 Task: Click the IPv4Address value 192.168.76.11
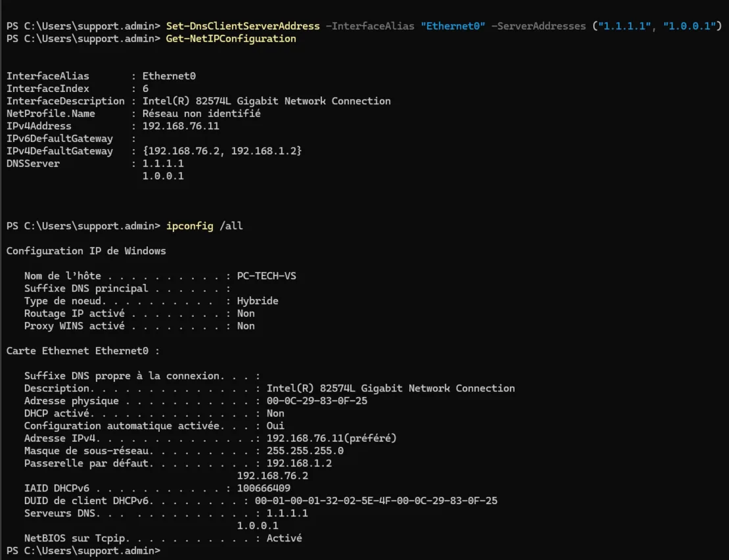pos(180,126)
